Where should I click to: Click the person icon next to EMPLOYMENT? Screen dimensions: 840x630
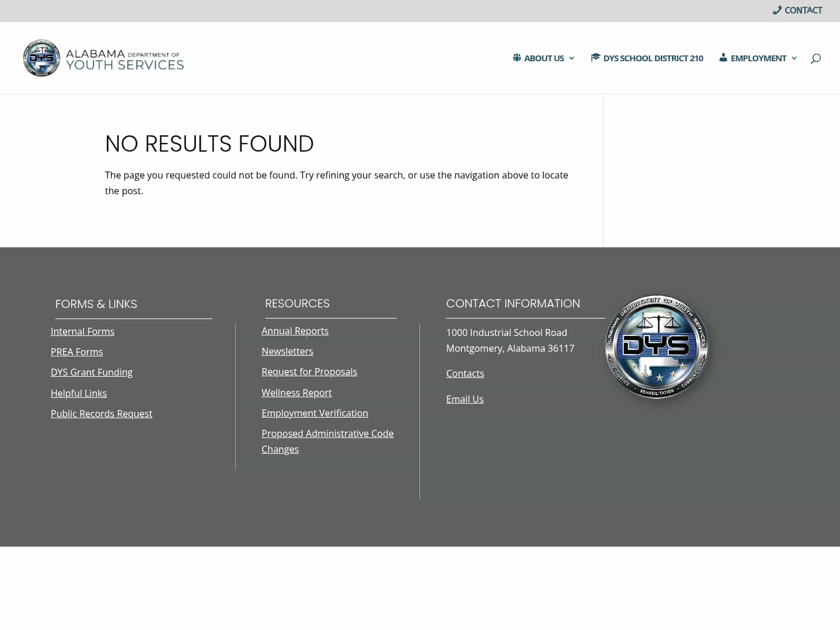tap(722, 58)
